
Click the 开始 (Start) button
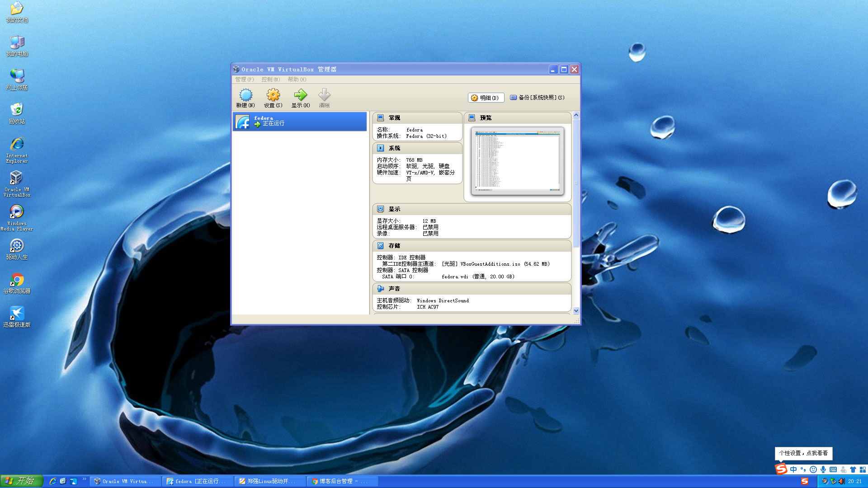22,481
